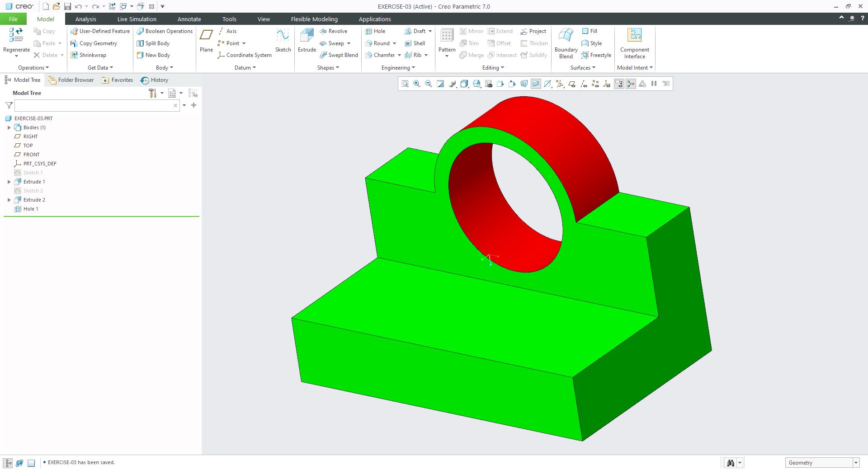Click the Shell tool
This screenshot has width=868, height=470.
[x=415, y=43]
